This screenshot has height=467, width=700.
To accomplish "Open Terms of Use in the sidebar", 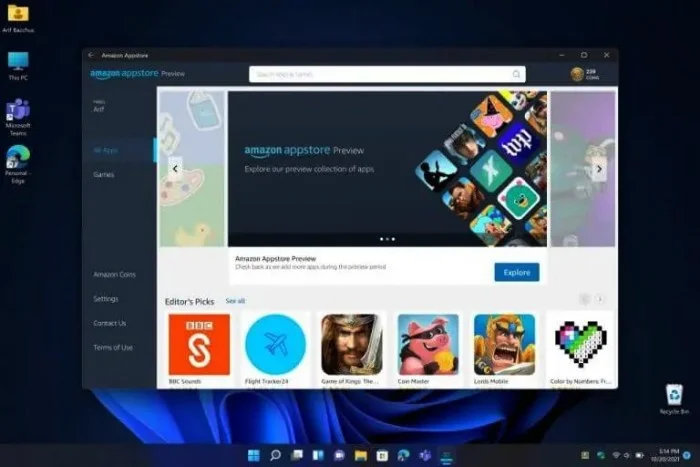I will [112, 347].
